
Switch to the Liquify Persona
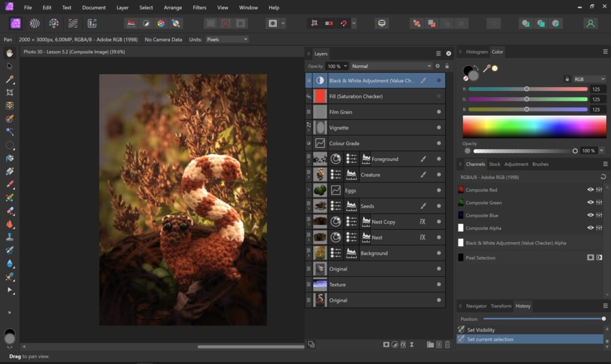35,23
